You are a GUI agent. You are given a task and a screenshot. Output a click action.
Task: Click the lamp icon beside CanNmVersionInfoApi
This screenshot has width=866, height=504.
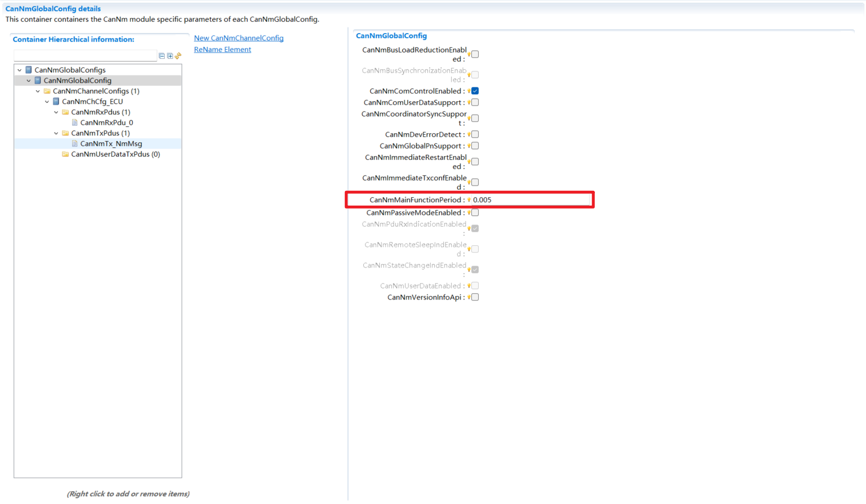pyautogui.click(x=468, y=297)
